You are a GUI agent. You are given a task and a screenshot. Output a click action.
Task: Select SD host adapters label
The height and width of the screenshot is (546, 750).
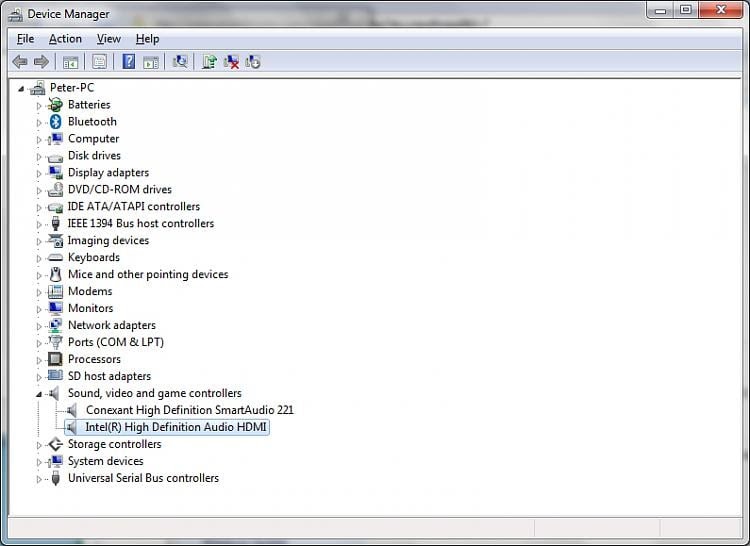click(x=109, y=376)
